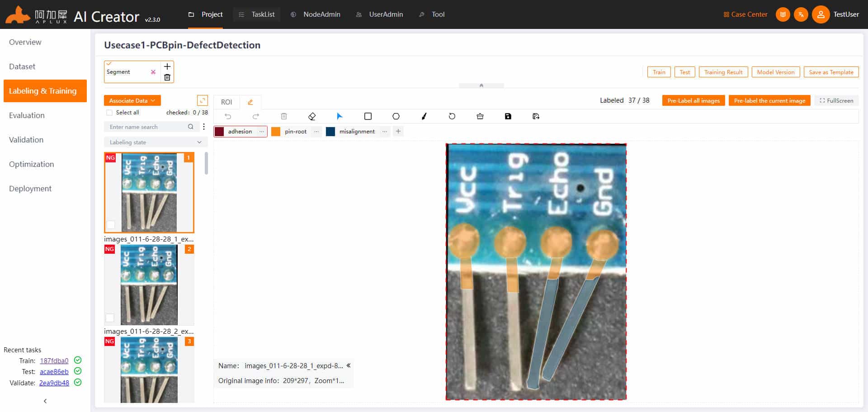Click the misalignment navy color swatch
The width and height of the screenshot is (868, 412).
coord(330,132)
